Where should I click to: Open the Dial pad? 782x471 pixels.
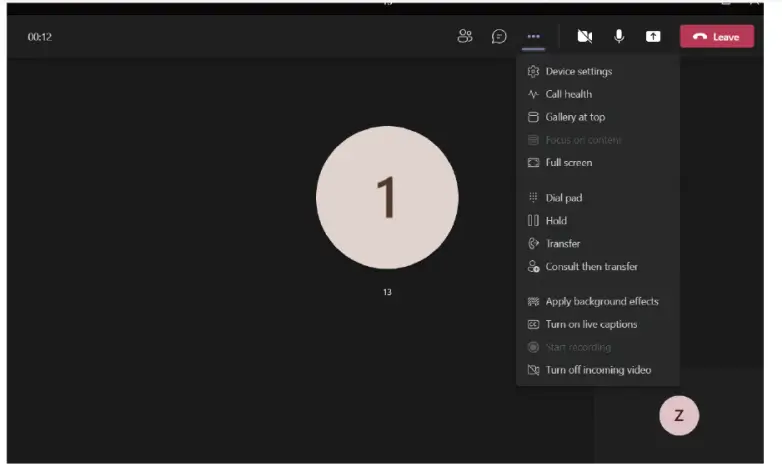(597, 198)
